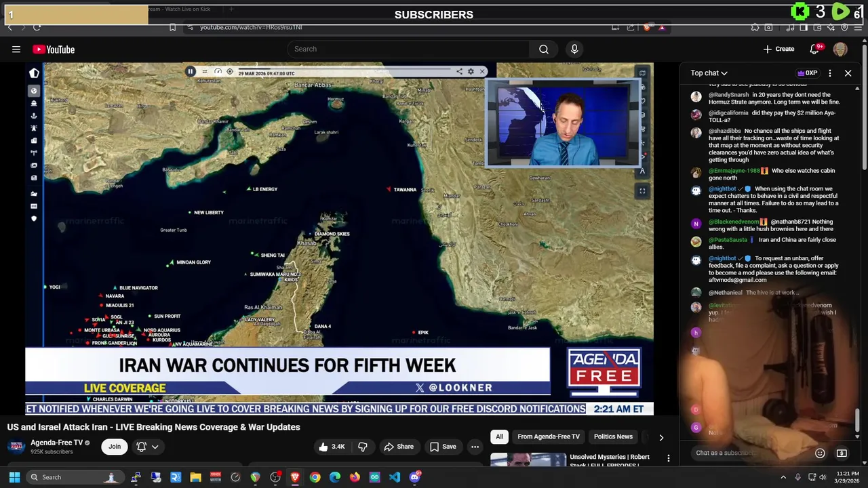Viewport: 868px width, 488px height.
Task: Open the YouTube guide hamburger menu
Action: click(x=16, y=49)
